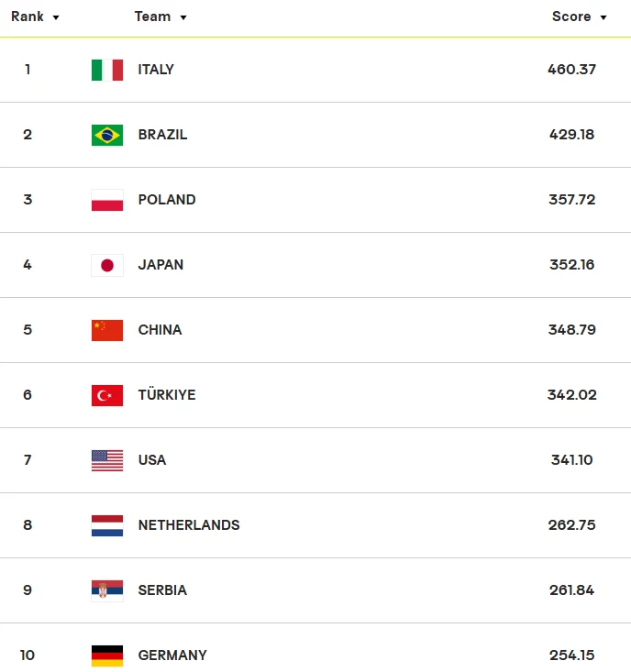This screenshot has width=631, height=672.
Task: Click the Italy flag icon
Action: (107, 70)
